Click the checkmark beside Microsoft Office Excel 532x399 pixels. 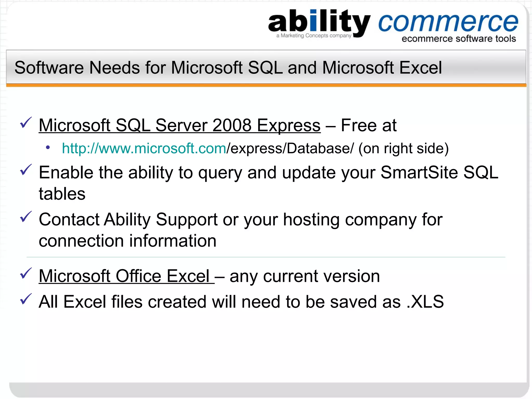(x=26, y=273)
